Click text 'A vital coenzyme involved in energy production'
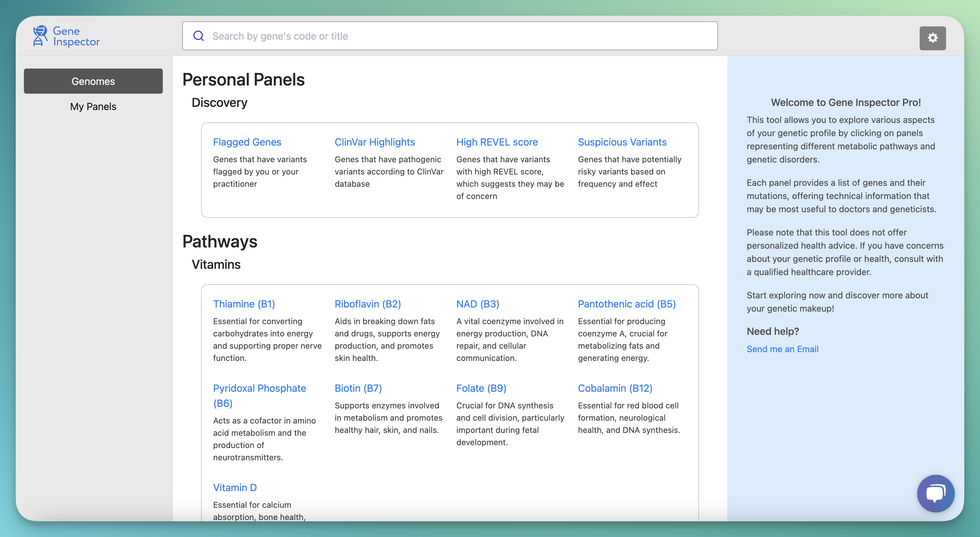Screen dimensions: 980x537 tap(510, 340)
